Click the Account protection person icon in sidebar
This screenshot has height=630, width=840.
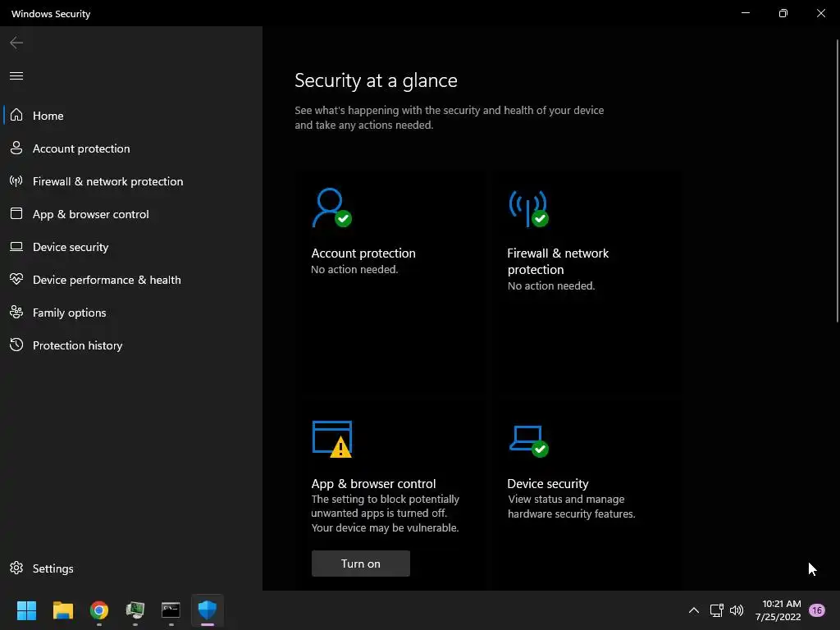[x=16, y=148]
